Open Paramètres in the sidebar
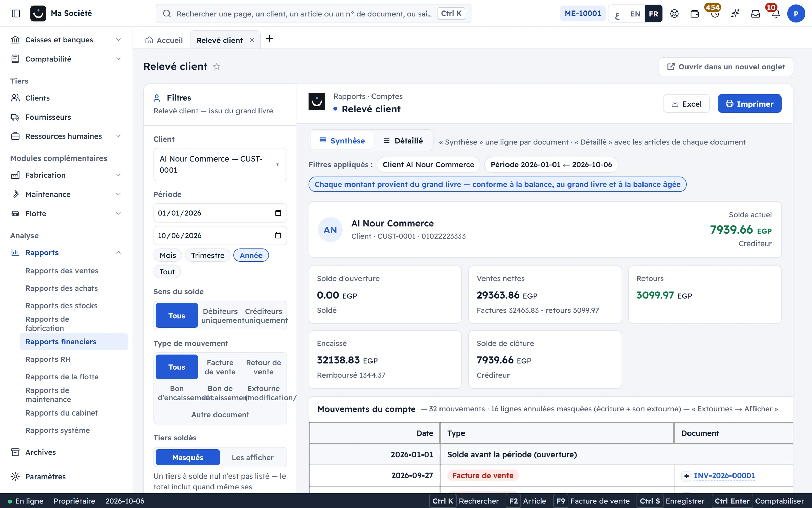This screenshot has width=812, height=508. tap(45, 477)
